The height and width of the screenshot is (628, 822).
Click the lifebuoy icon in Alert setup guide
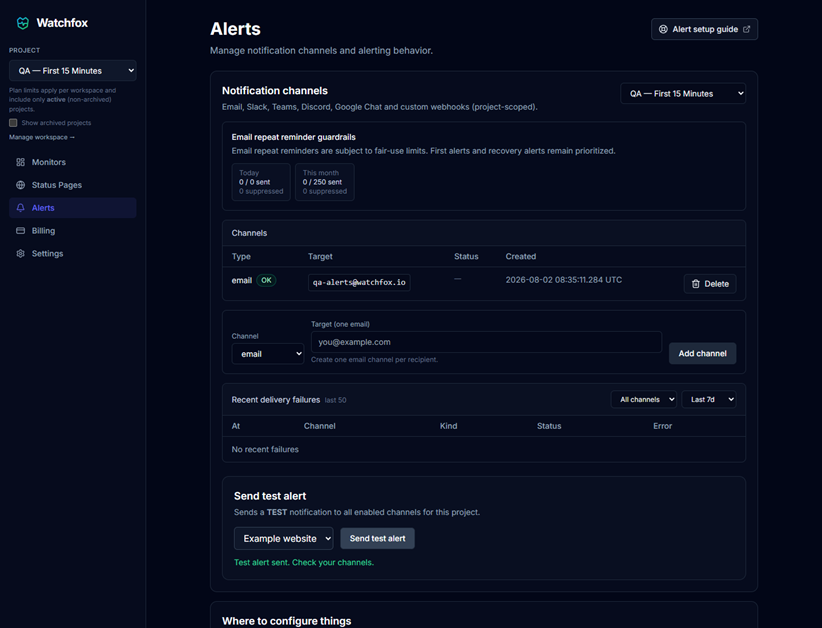[x=663, y=29]
